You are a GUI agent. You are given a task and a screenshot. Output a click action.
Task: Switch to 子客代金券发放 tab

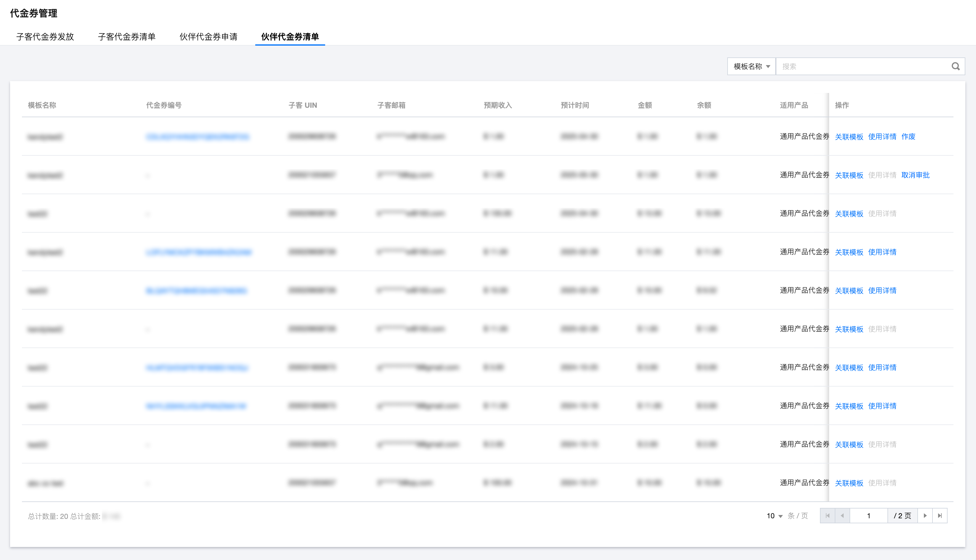45,37
